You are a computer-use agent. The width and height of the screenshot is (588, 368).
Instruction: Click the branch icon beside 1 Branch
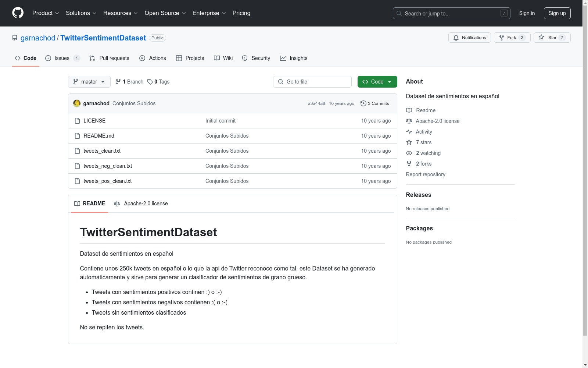pos(118,82)
